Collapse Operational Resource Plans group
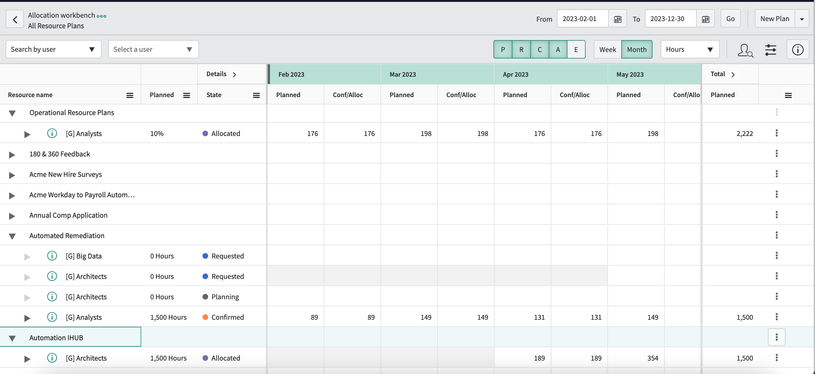The width and height of the screenshot is (815, 374). (x=12, y=113)
